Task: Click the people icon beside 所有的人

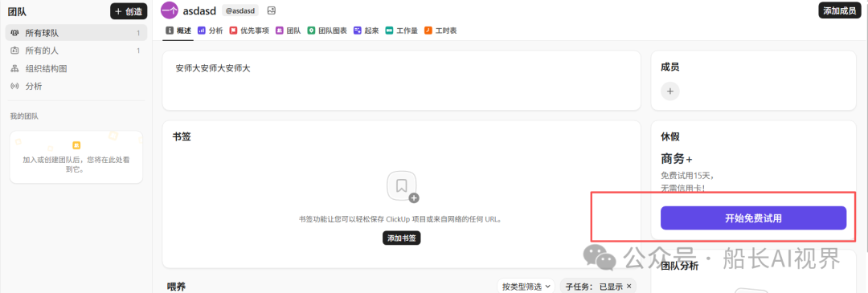Action: click(15, 51)
